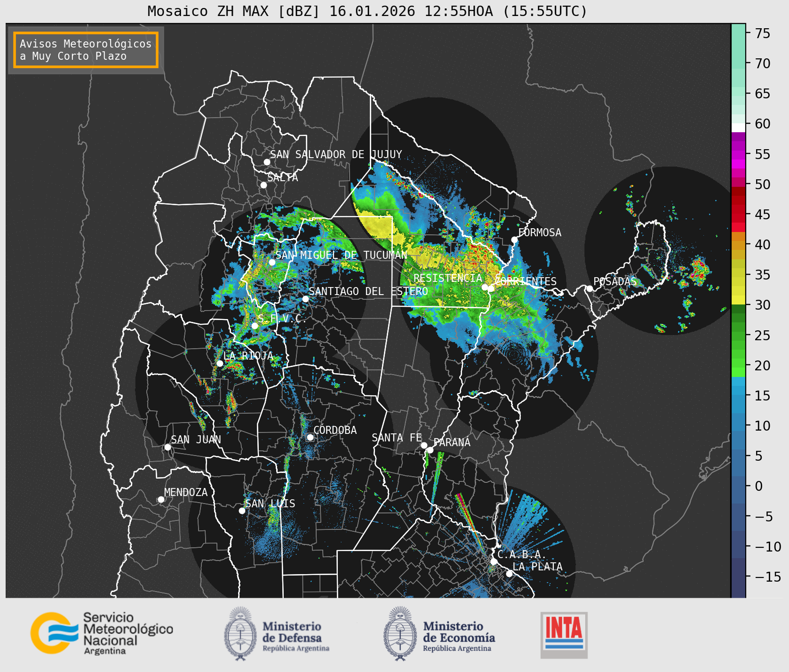Click the Ministerio de Defensa logo
Screen dimensions: 789x672
[277, 634]
